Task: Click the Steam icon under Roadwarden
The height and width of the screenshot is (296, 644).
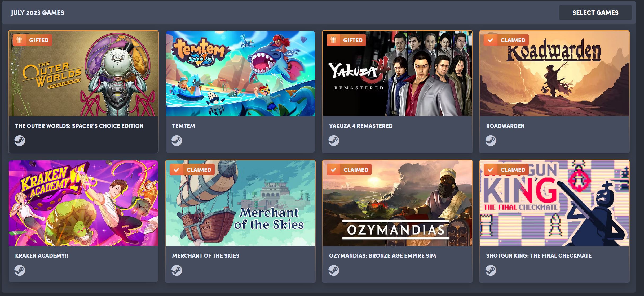Action: [491, 141]
